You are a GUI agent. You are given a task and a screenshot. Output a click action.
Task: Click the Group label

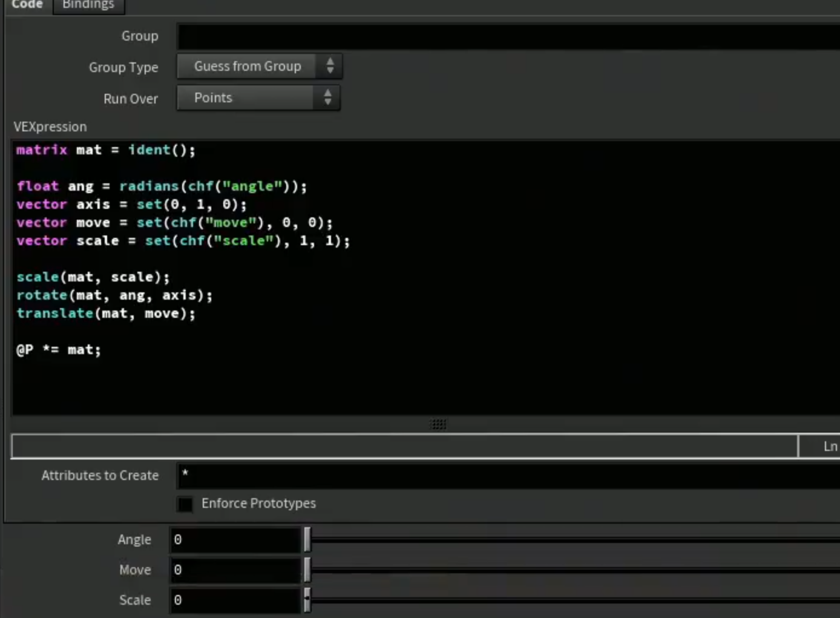click(140, 36)
